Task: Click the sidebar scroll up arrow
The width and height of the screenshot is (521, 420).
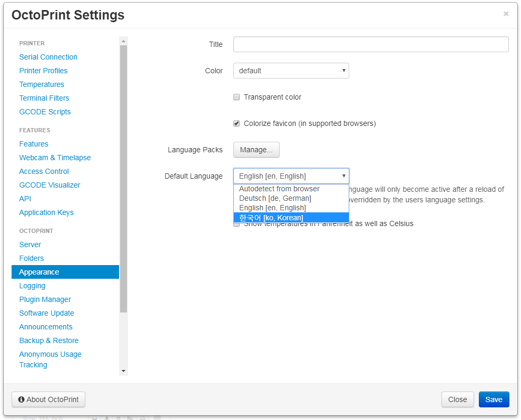Action: [124, 41]
